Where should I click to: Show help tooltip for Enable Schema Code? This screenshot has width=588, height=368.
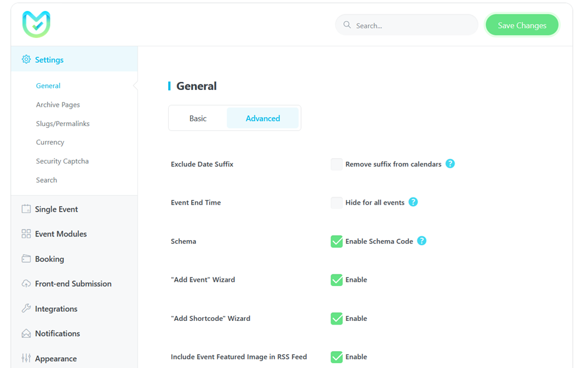[x=422, y=241]
